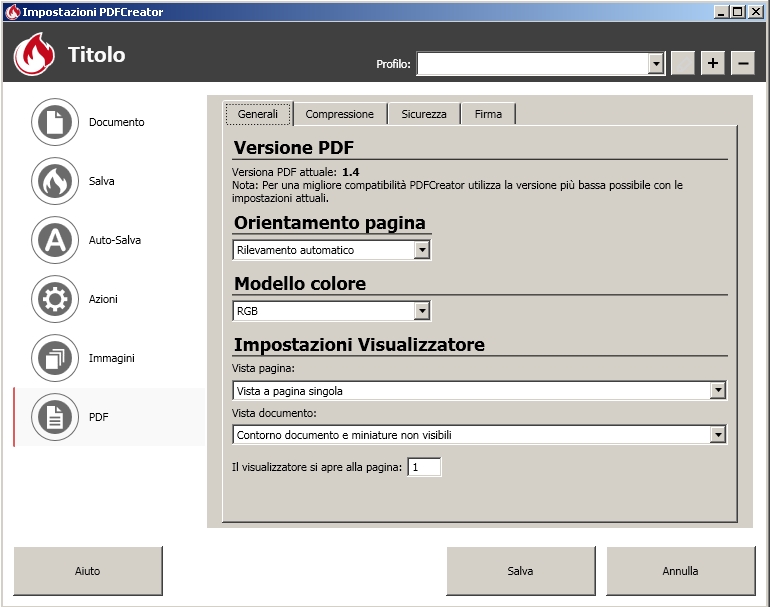This screenshot has height=607, width=770.
Task: Click the Aiuto button
Action: [88, 571]
